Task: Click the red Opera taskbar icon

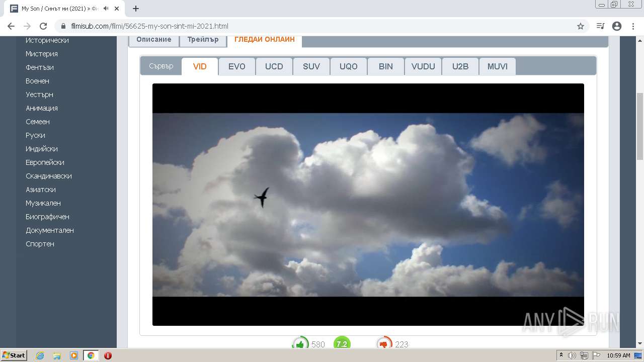Action: click(108, 355)
